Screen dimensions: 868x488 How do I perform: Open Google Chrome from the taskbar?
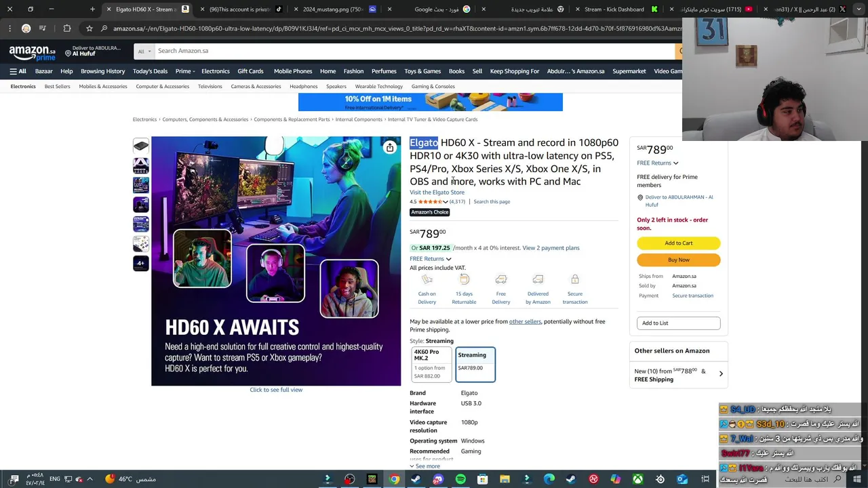pyautogui.click(x=394, y=479)
